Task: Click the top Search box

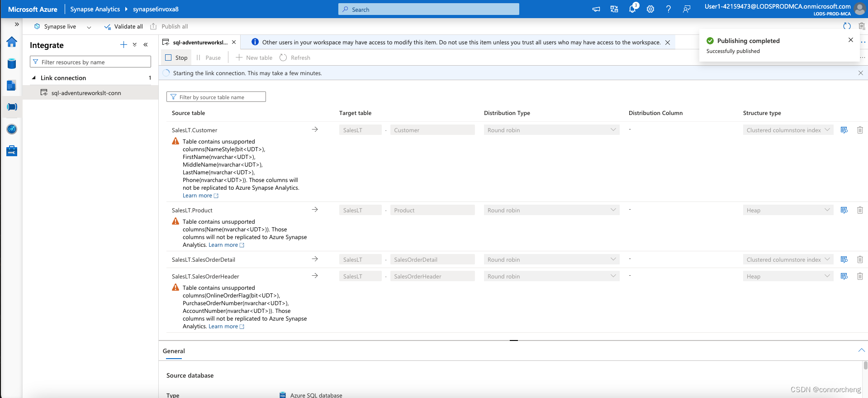Action: [x=429, y=9]
